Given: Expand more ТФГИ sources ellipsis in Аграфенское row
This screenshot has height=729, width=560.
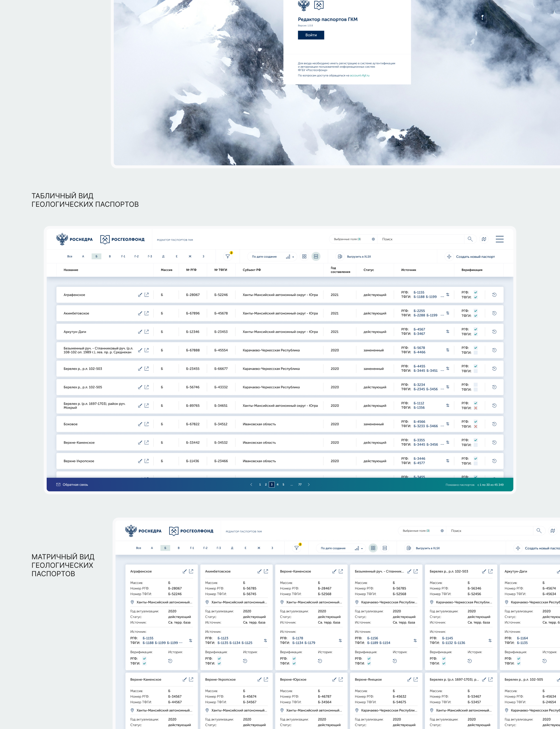Looking at the screenshot, I should tap(442, 297).
